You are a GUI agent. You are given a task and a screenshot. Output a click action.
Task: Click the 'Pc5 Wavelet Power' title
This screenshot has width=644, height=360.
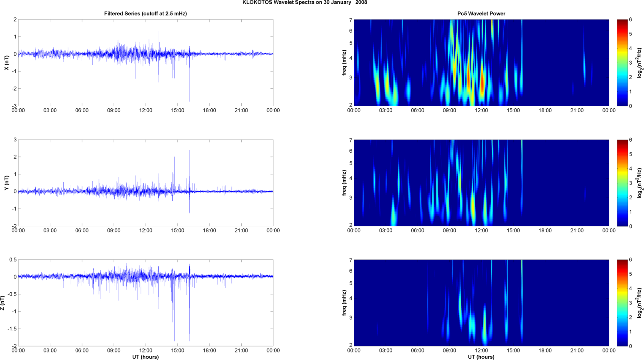point(481,14)
